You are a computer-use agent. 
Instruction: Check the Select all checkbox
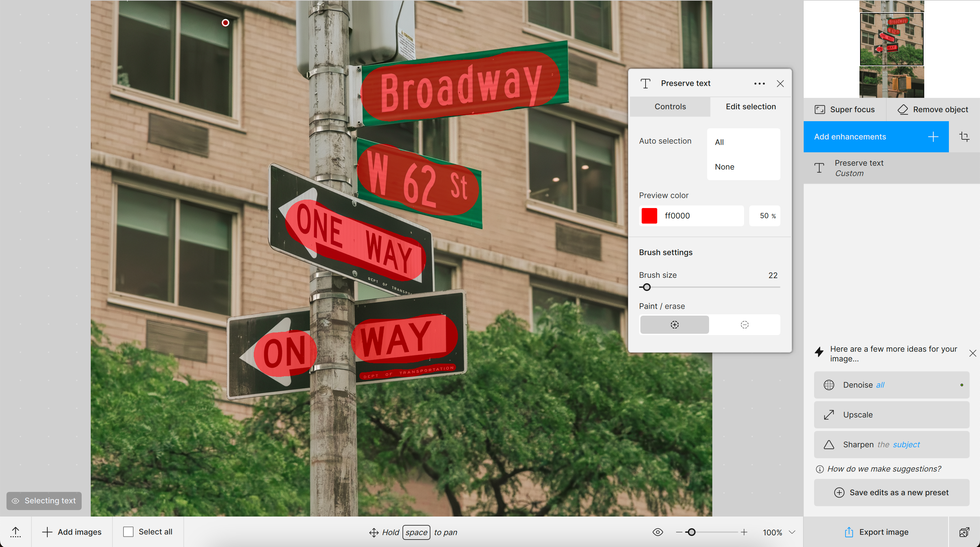tap(128, 532)
